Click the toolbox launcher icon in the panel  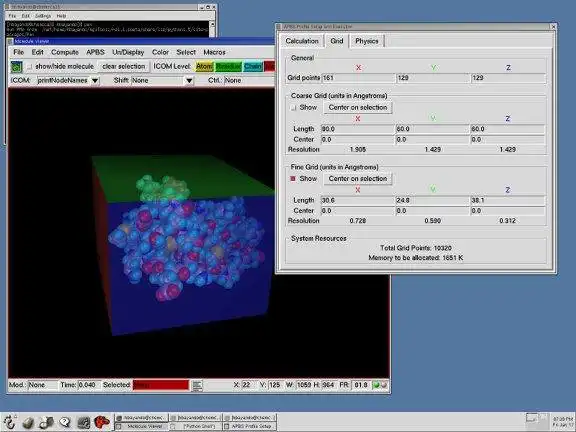coord(47,422)
